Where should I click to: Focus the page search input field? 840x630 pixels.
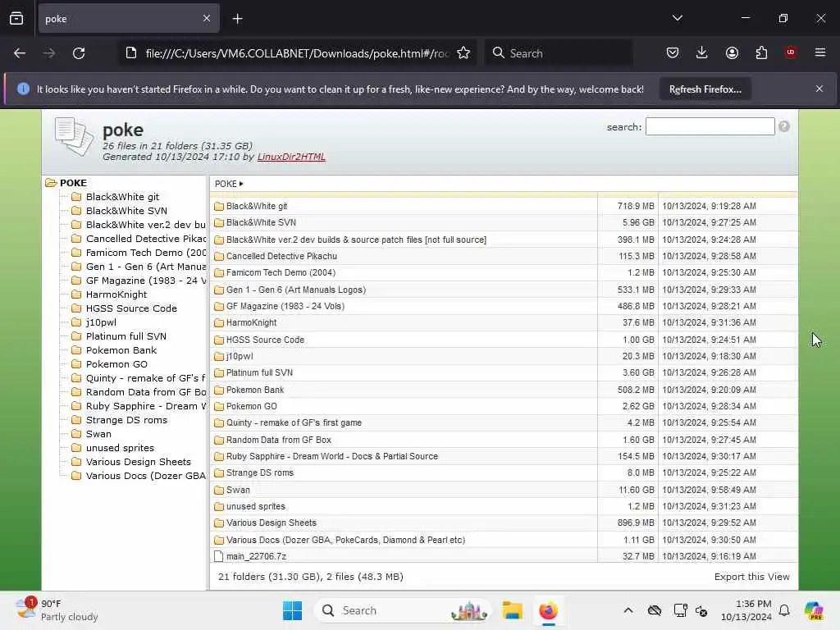710,126
